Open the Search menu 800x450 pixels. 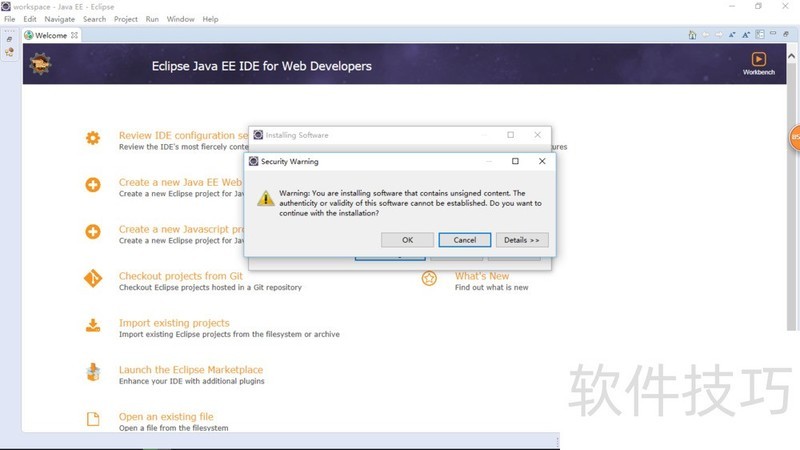pos(94,19)
